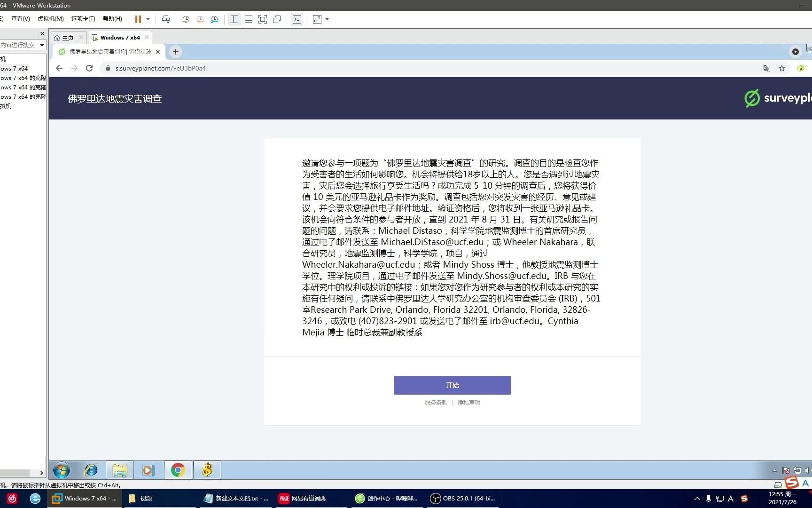The image size is (812, 508).
Task: Click the Chrome back arrow
Action: [x=59, y=68]
